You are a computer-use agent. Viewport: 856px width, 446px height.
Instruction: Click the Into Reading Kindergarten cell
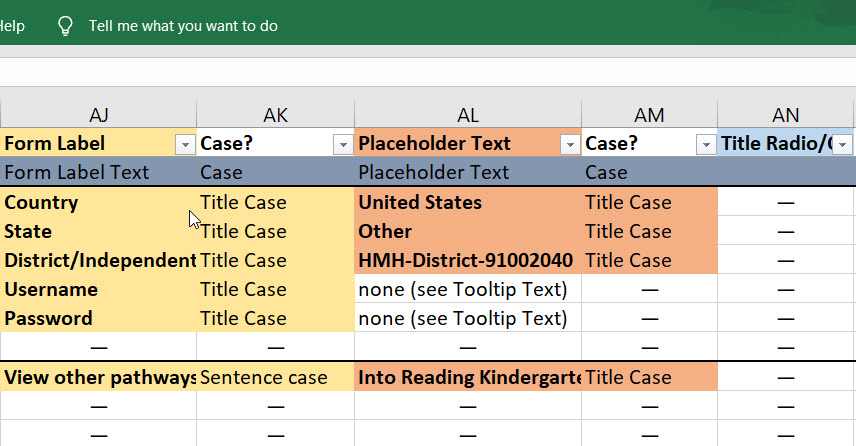pyautogui.click(x=467, y=377)
